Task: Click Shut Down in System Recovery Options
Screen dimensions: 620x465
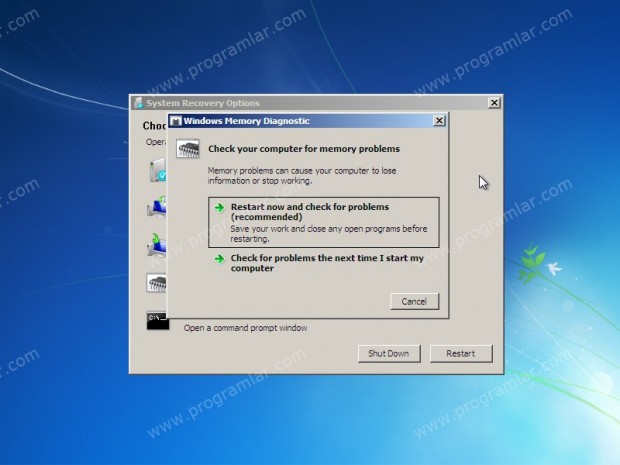Action: [x=389, y=353]
